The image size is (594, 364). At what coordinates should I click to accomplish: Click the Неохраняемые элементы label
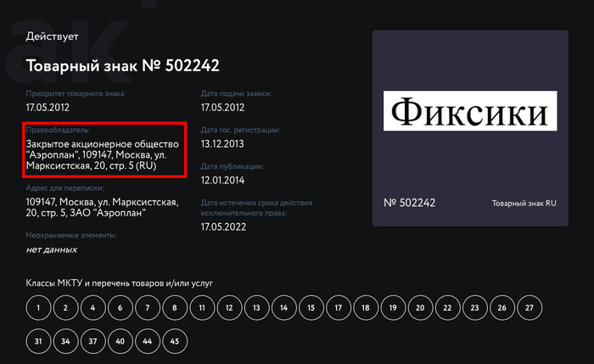pos(71,235)
